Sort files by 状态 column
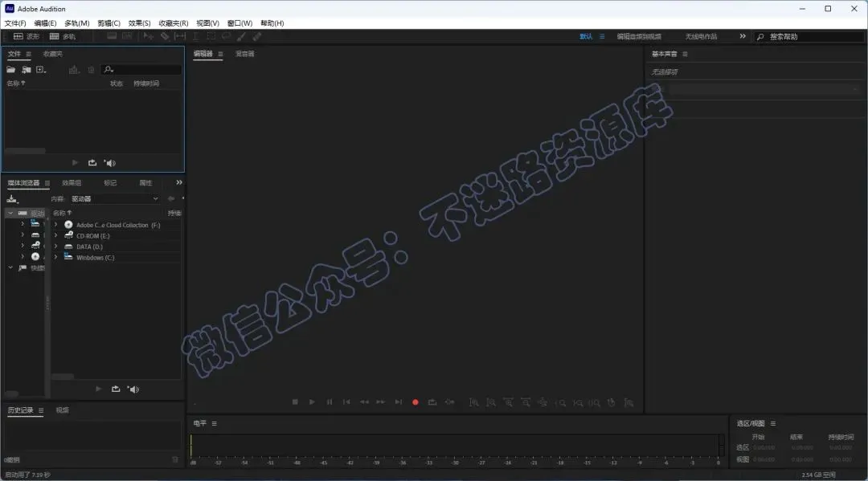Image resolution: width=868 pixels, height=481 pixels. [x=117, y=84]
